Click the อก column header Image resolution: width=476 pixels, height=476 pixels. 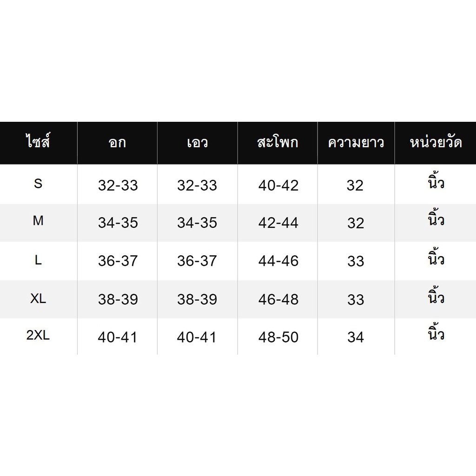pos(117,143)
